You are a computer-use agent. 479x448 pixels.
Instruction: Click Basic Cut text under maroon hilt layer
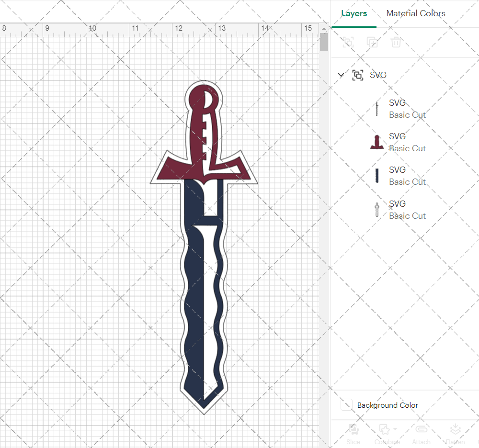point(407,149)
